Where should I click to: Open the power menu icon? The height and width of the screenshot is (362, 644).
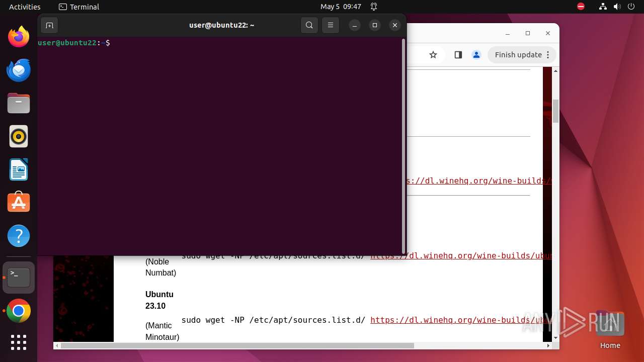tap(631, 7)
